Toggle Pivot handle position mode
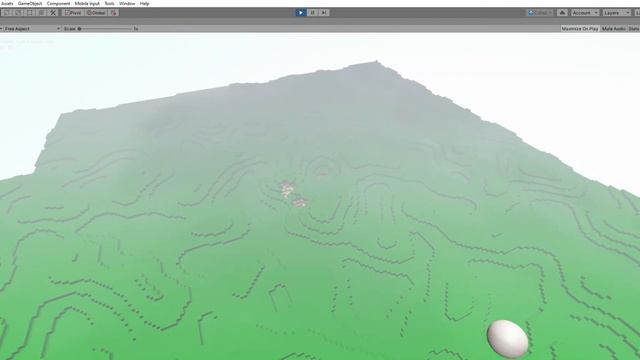 coord(73,13)
